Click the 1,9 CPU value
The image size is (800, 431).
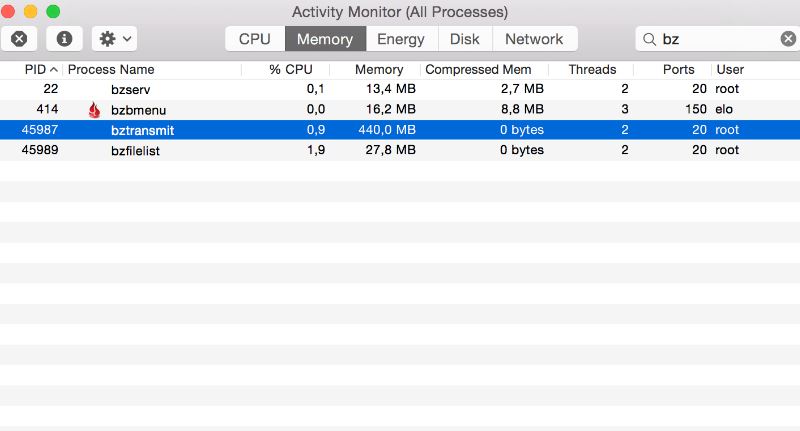(316, 150)
